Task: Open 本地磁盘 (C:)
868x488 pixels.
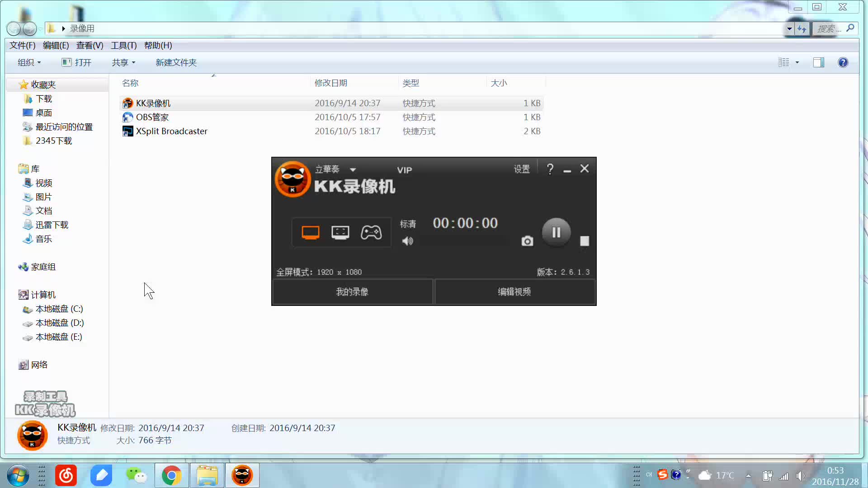Action: pyautogui.click(x=59, y=309)
